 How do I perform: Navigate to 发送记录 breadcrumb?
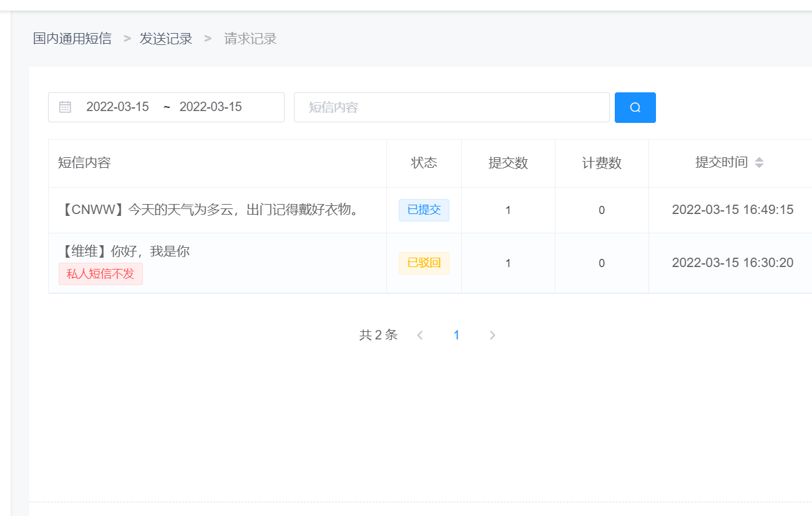[x=166, y=39]
